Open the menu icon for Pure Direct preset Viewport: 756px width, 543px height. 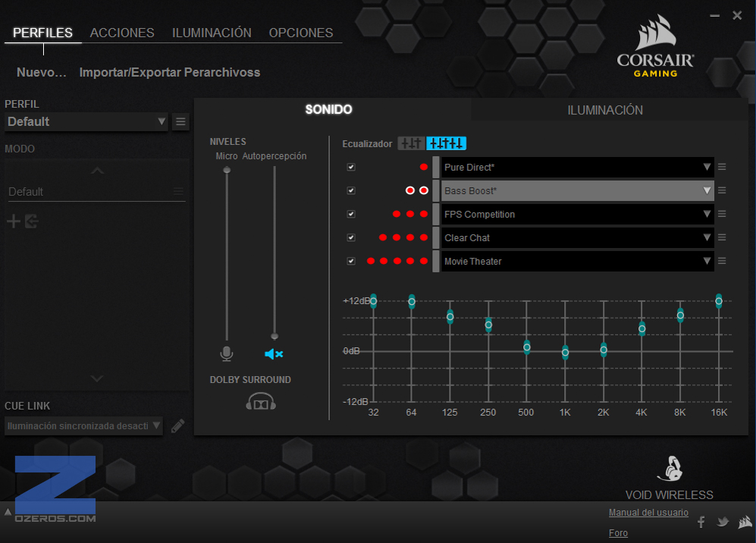pyautogui.click(x=722, y=167)
